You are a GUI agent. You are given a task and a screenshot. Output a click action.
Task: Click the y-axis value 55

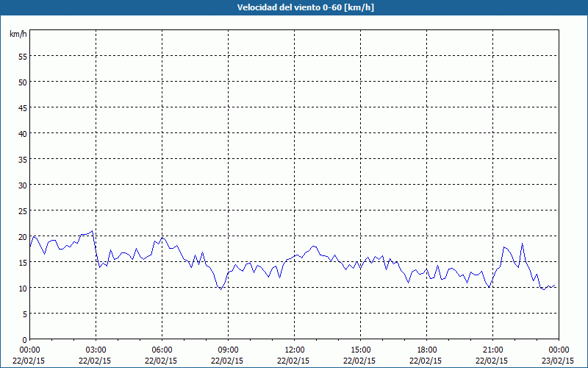23,57
